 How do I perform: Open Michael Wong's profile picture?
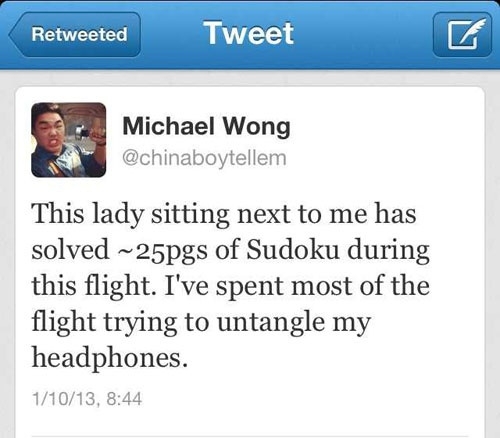click(69, 140)
